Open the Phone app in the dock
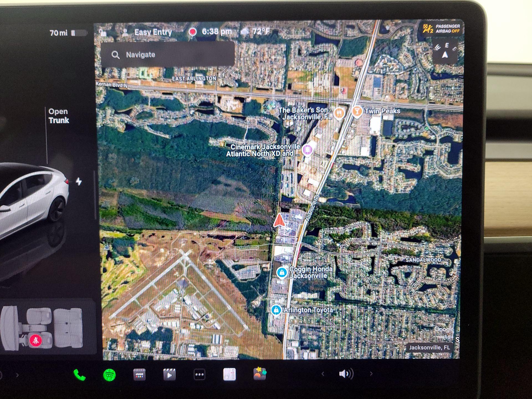532x399 pixels. pyautogui.click(x=80, y=375)
